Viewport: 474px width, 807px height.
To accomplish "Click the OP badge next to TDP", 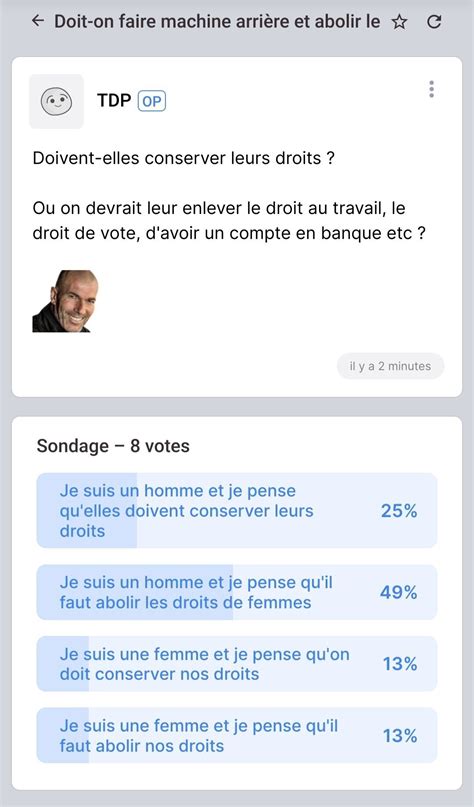I will 151,101.
